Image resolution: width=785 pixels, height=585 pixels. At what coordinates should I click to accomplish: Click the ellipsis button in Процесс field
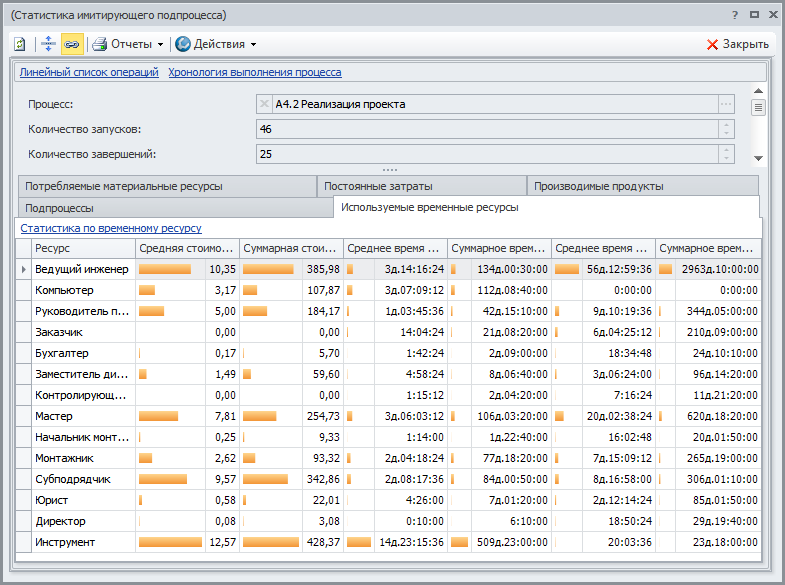[726, 104]
